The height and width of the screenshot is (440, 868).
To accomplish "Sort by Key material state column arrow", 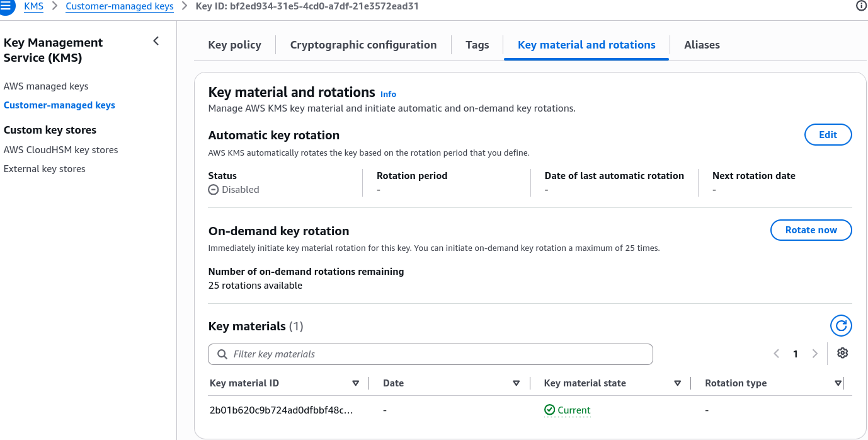I will click(678, 383).
